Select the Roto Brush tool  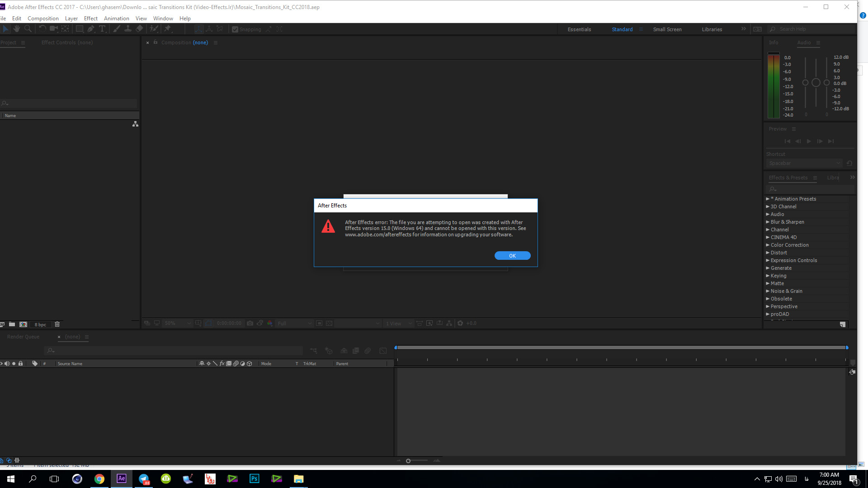click(154, 29)
